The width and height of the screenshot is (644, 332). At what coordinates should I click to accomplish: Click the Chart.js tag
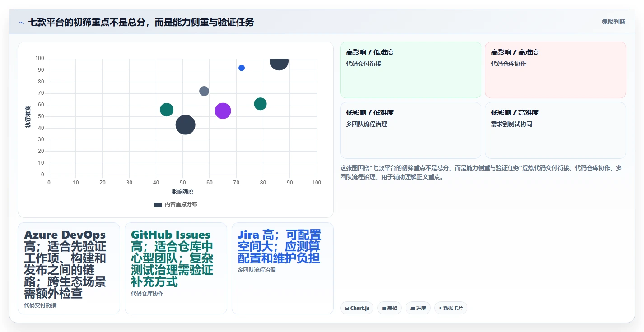[357, 308]
